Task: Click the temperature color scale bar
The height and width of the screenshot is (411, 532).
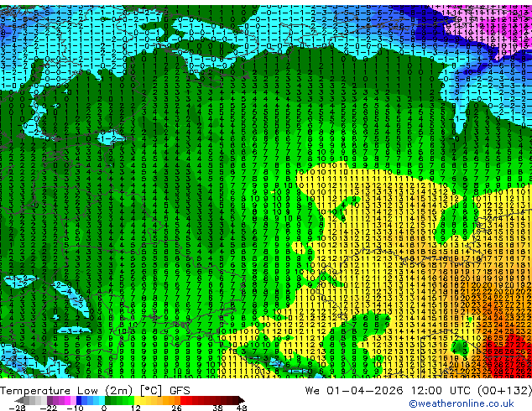Action: click(x=130, y=400)
